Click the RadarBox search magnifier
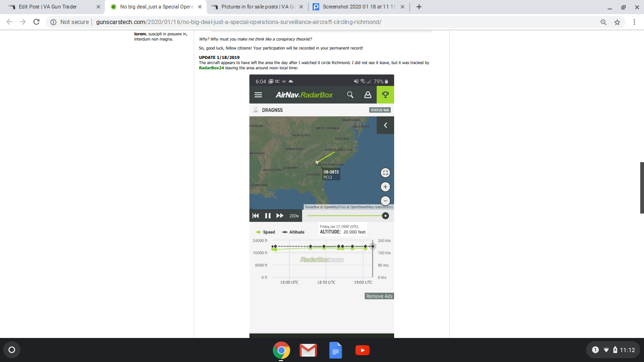The height and width of the screenshot is (362, 644). click(350, 95)
